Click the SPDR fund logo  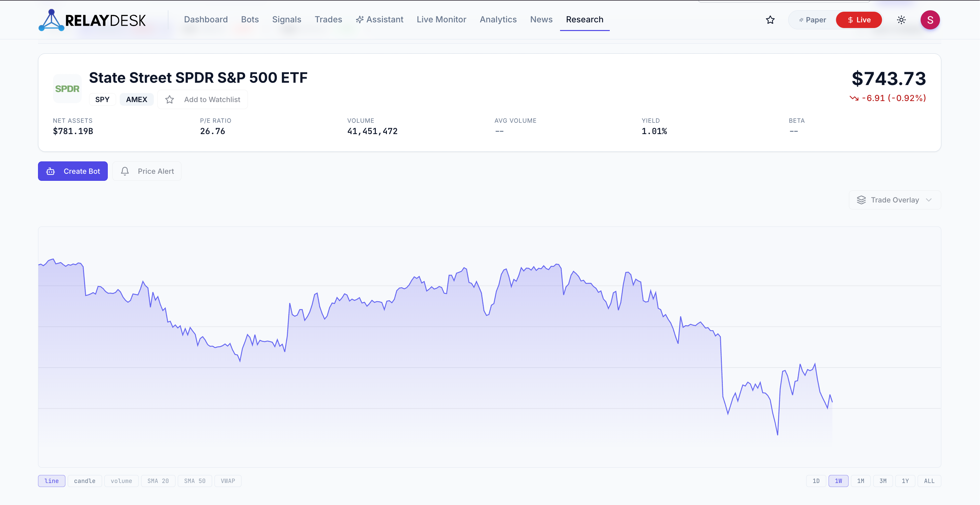pos(67,89)
